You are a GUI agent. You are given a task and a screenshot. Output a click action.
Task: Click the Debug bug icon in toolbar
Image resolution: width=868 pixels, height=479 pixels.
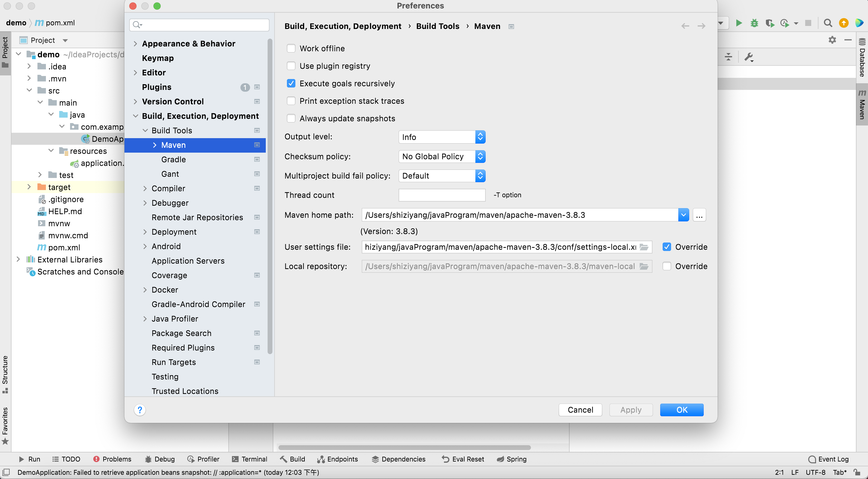[754, 23]
